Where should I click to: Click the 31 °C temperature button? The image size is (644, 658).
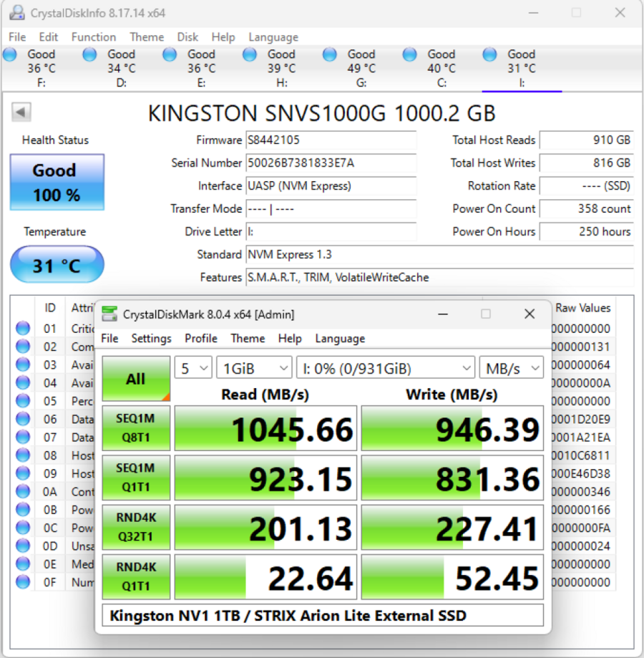click(x=57, y=265)
